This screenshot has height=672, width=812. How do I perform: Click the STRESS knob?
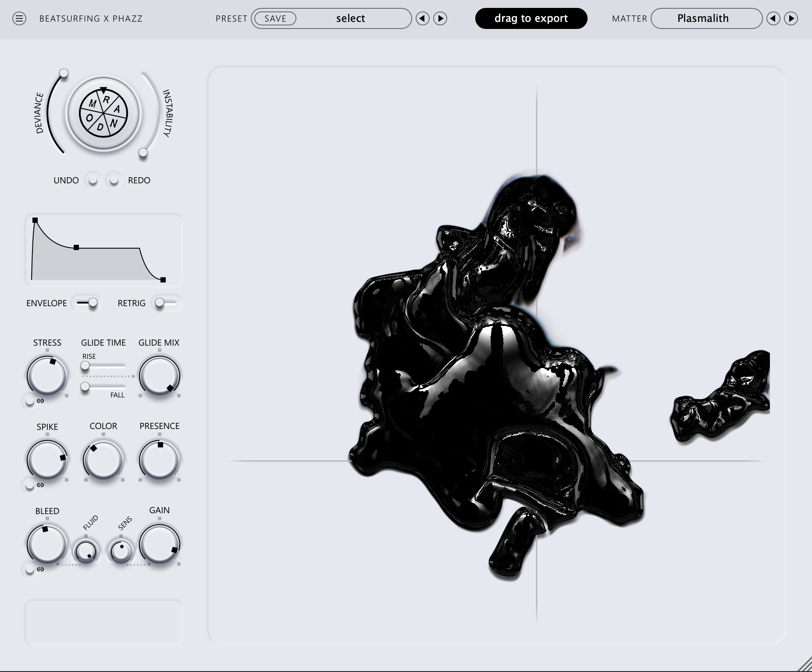pyautogui.click(x=47, y=376)
